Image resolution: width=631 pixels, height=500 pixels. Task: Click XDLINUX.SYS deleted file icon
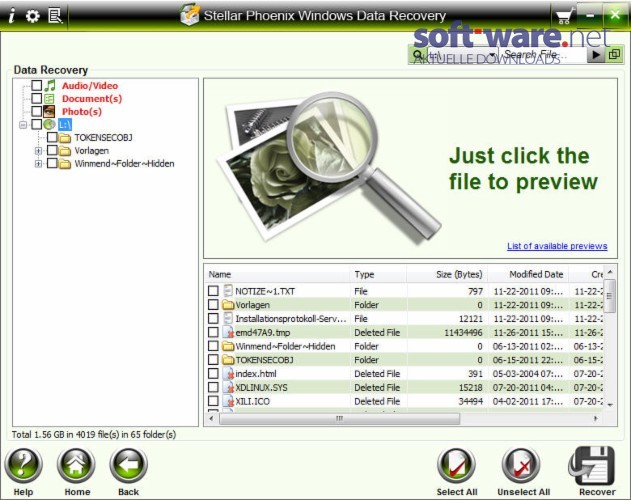[x=228, y=387]
